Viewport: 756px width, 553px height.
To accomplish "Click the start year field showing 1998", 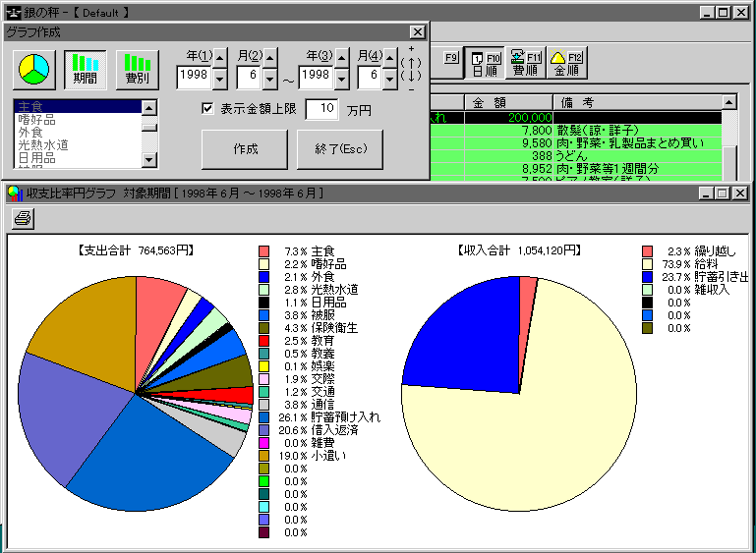I will 195,76.
